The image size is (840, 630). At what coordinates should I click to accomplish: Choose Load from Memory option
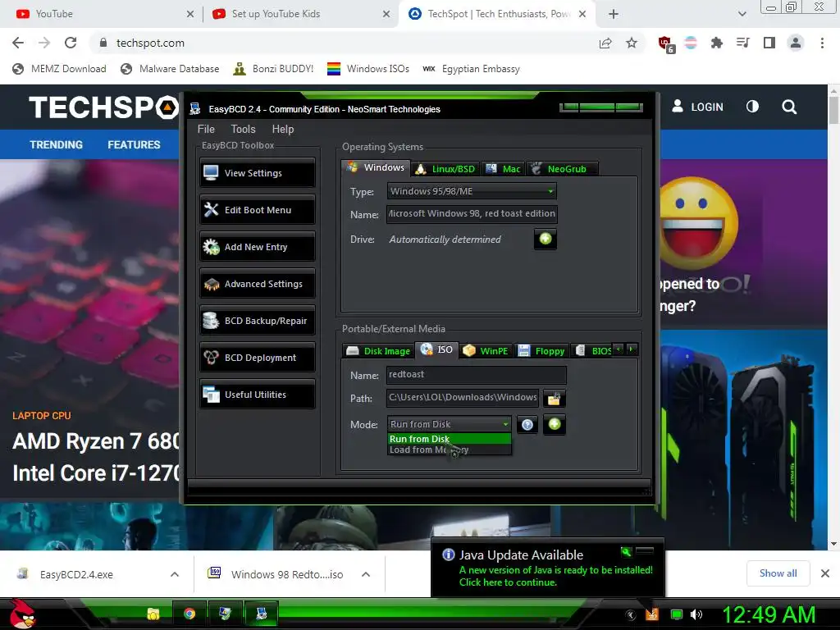[449, 450]
